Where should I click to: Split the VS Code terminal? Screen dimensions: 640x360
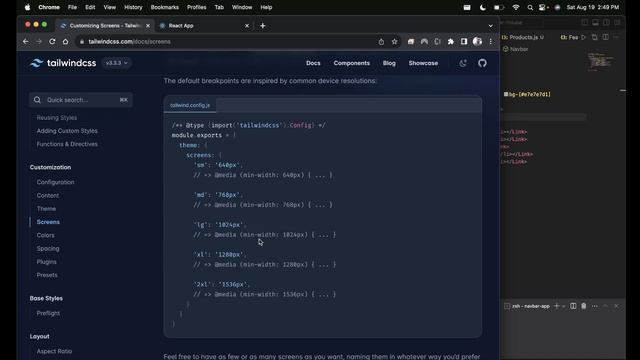coord(573,306)
